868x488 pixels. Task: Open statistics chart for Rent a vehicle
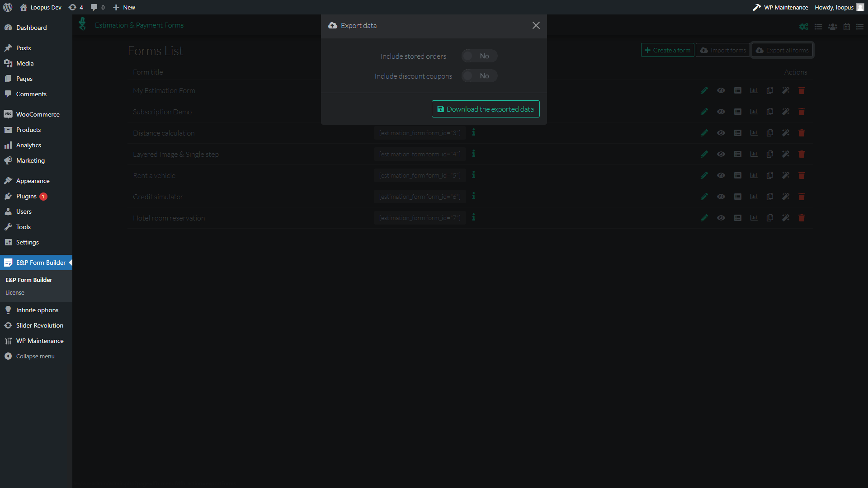coord(754,175)
